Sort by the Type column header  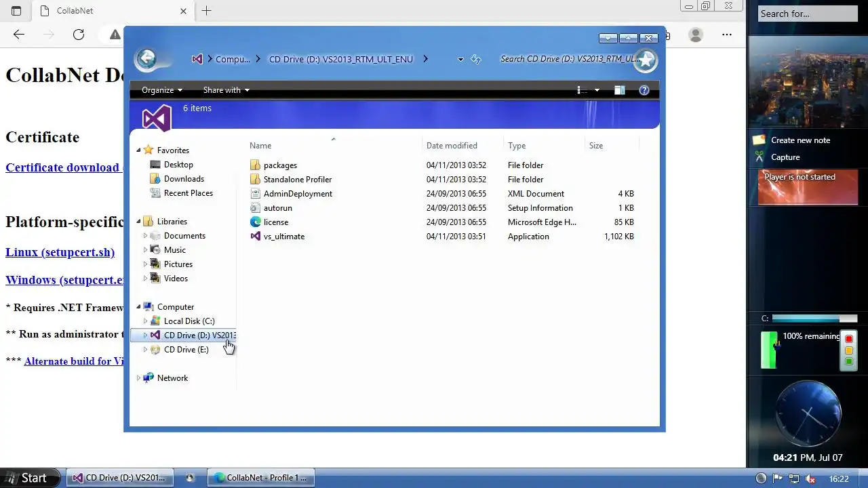544,146
